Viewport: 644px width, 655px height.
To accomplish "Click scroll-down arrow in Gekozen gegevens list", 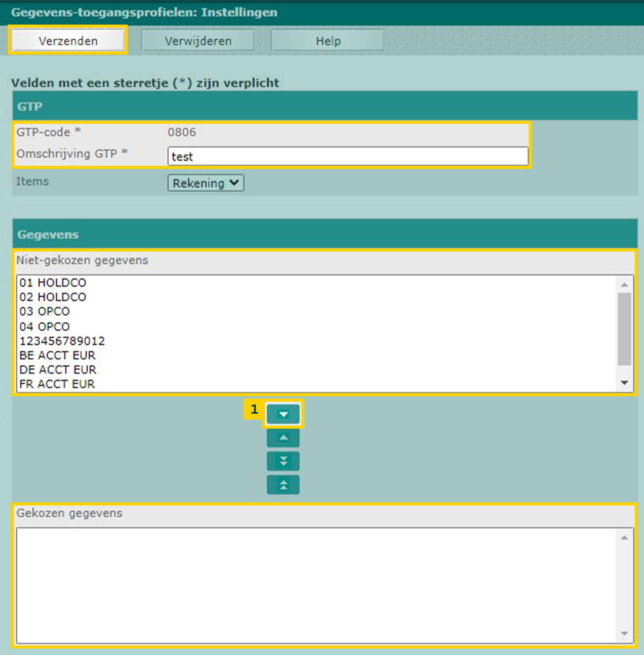I will pos(624,634).
